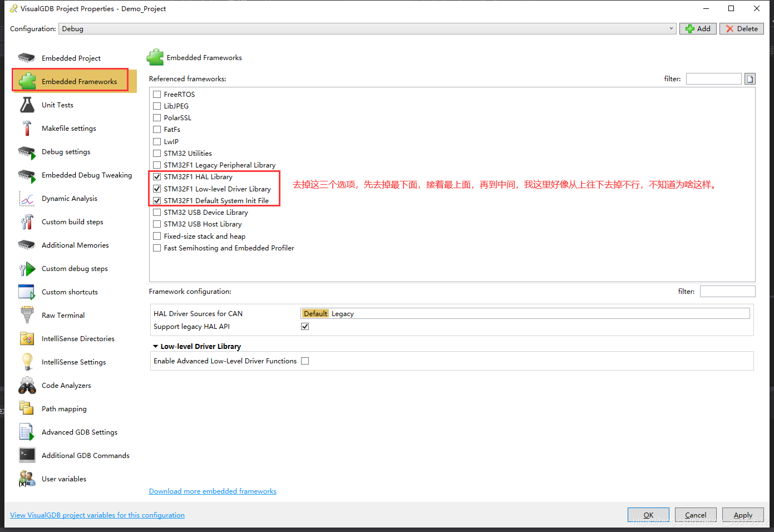774x532 pixels.
Task: Check Fast Semihosting and Embedded Profiler
Action: 157,248
